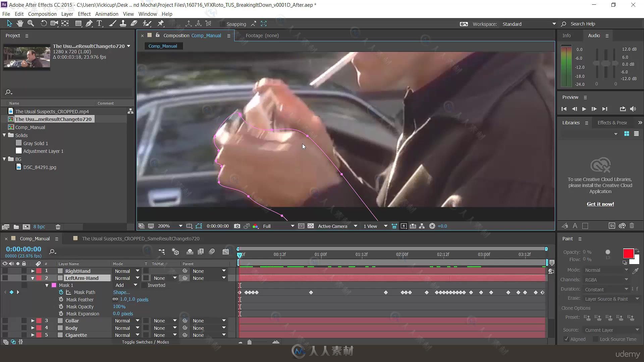Click the RAM Preview play button

coord(584,109)
